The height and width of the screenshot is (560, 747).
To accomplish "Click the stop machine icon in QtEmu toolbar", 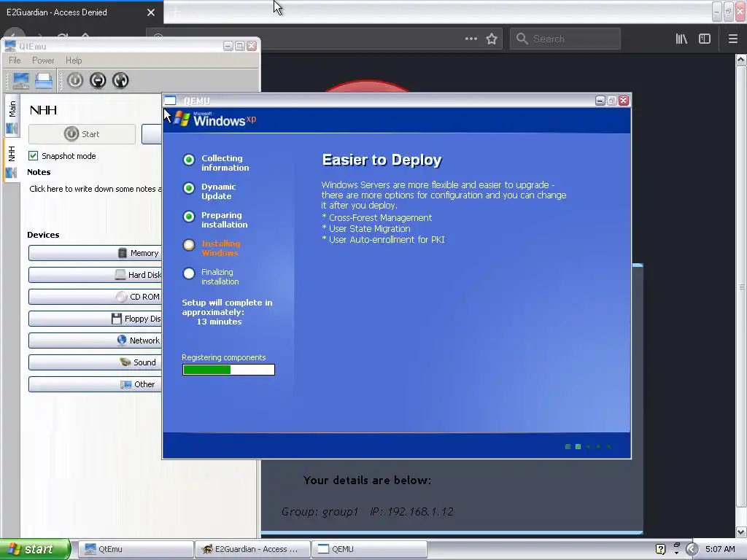I will 98,80.
